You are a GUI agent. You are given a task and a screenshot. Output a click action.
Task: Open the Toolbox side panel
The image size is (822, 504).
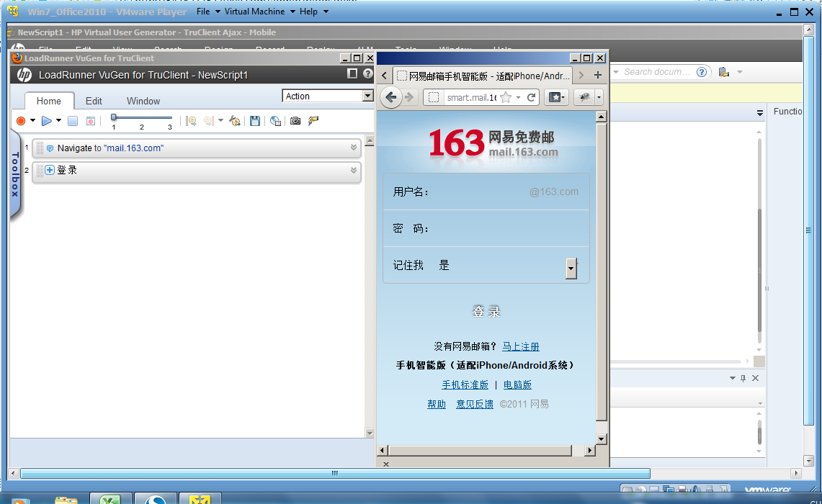(x=15, y=175)
